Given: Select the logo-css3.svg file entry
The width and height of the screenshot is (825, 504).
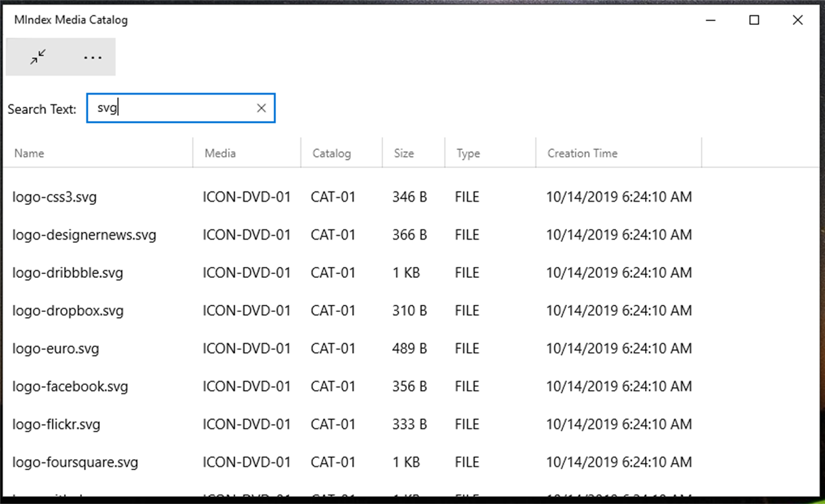Looking at the screenshot, I should tap(54, 197).
